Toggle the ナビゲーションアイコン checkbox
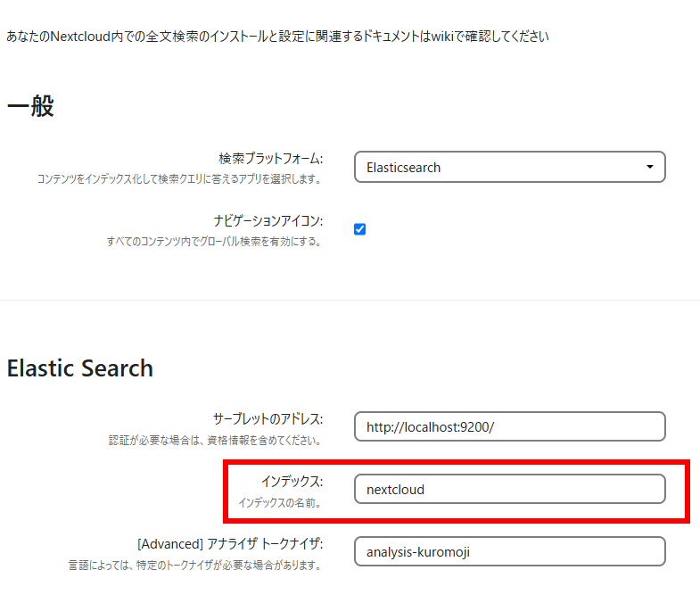 coord(360,229)
